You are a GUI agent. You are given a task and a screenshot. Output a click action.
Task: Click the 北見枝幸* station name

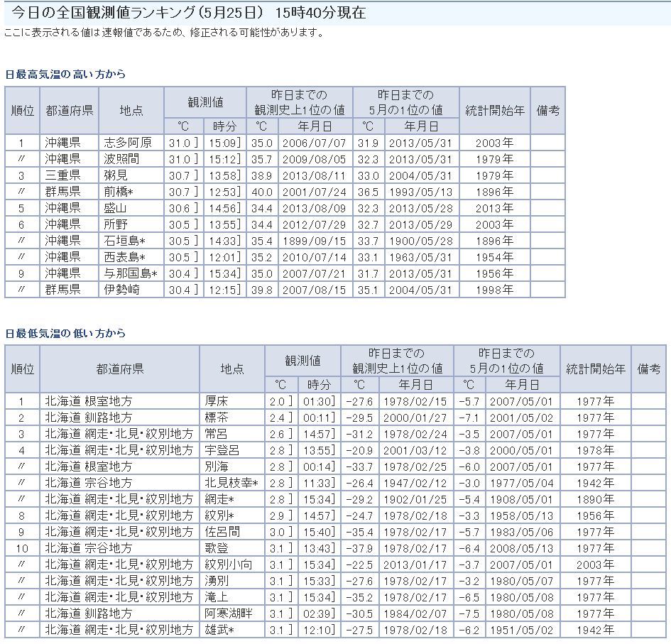click(x=231, y=483)
